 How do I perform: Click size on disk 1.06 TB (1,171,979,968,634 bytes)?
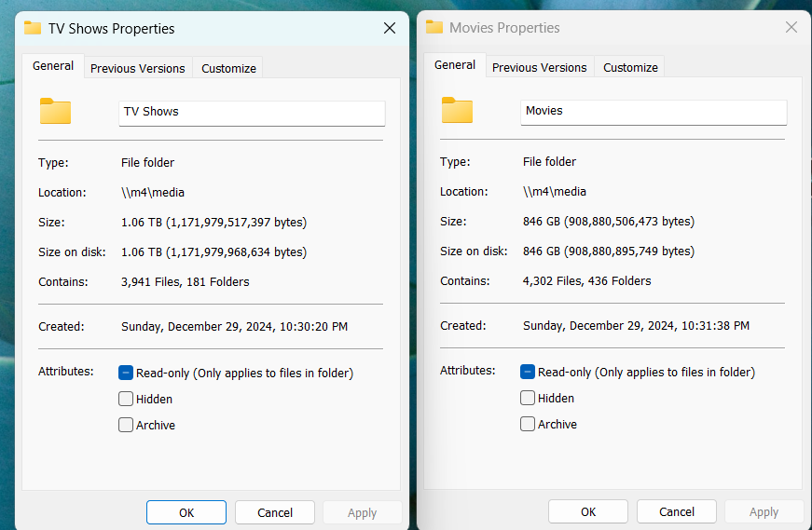pyautogui.click(x=213, y=252)
